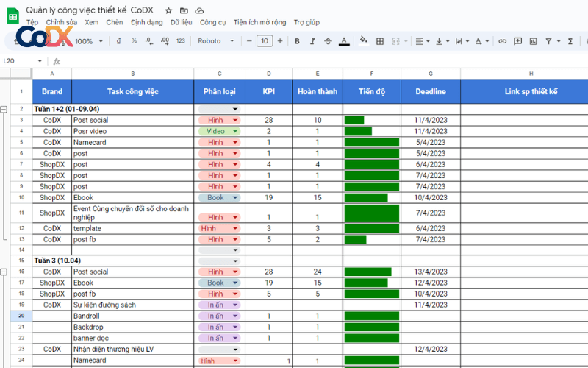Screen dimensions: 588x368
Task: Select column F header
Action: pos(372,74)
